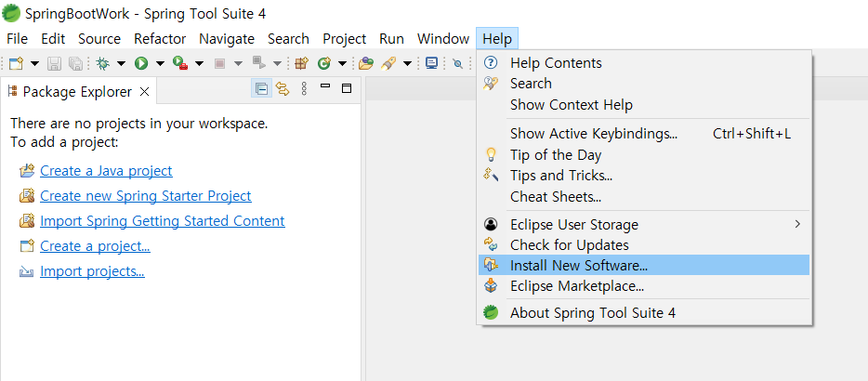868x381 pixels.
Task: Click the Run with external tools icon
Action: (x=180, y=64)
